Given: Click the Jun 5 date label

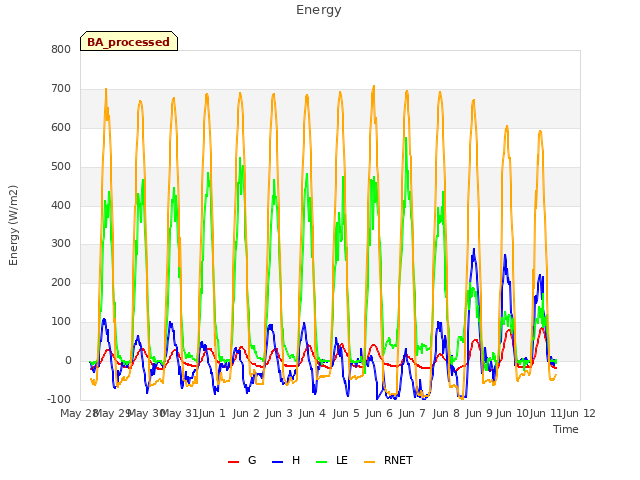Looking at the screenshot, I should point(346,413).
